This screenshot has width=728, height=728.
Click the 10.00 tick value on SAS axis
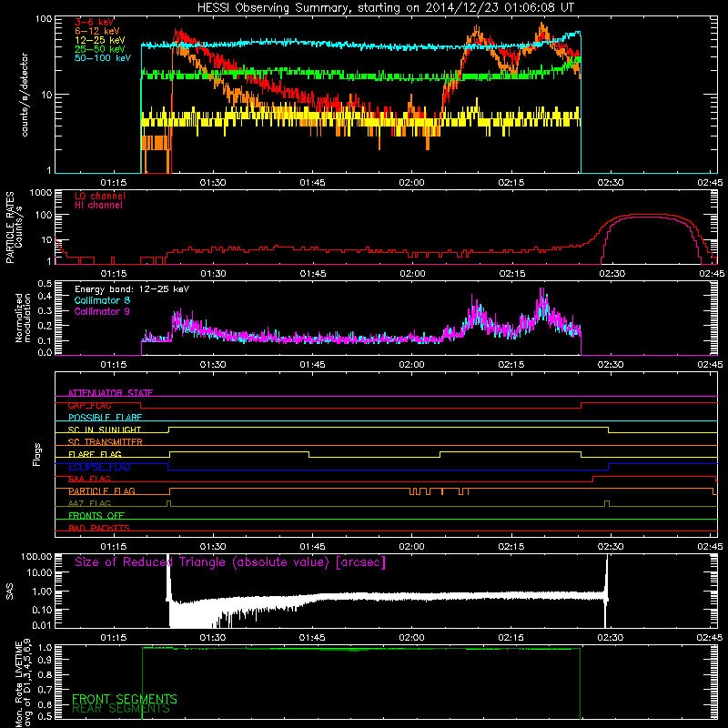[x=39, y=572]
